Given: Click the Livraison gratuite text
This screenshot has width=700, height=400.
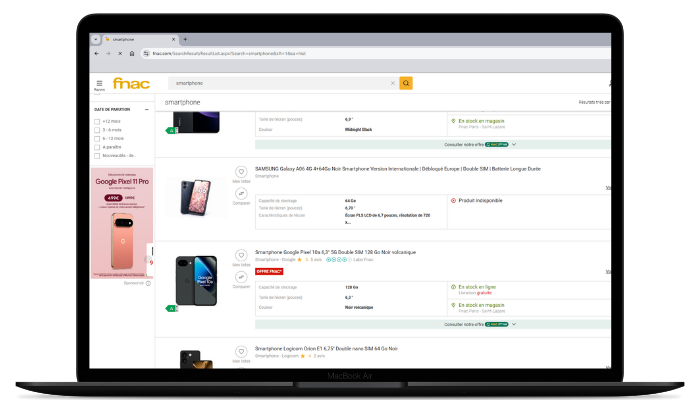Looking at the screenshot, I should click(x=475, y=293).
